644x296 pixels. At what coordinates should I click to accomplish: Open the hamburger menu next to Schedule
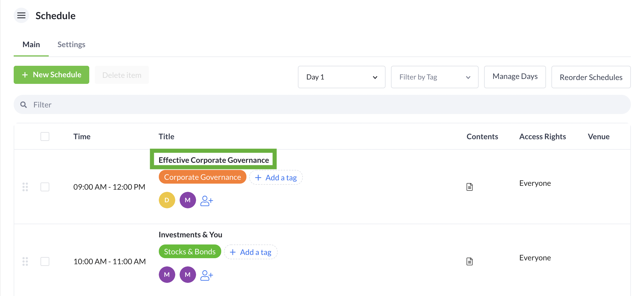tap(21, 16)
